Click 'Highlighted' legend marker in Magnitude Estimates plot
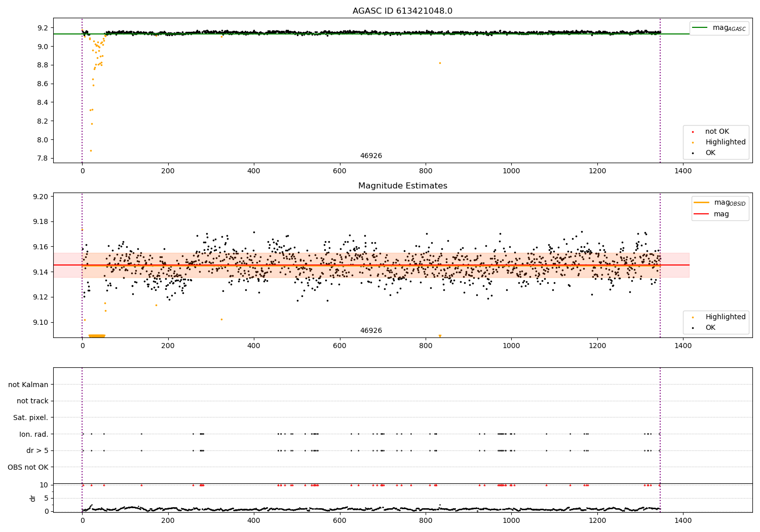The height and width of the screenshot is (532, 760). click(x=693, y=317)
